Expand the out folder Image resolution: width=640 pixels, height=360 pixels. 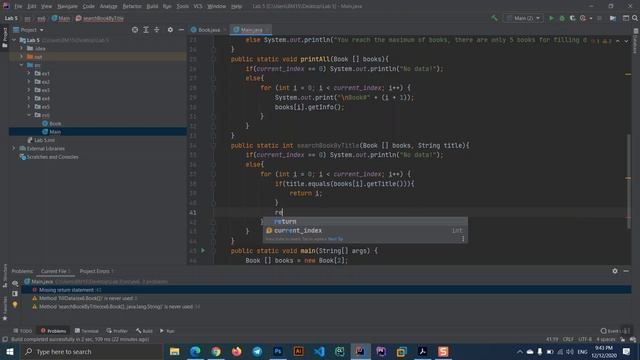tap(22, 57)
